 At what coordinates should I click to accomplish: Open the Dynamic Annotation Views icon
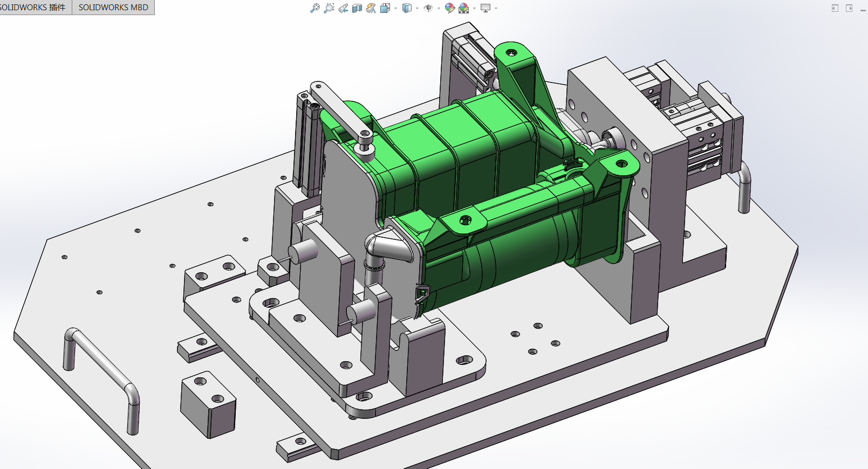click(x=371, y=8)
